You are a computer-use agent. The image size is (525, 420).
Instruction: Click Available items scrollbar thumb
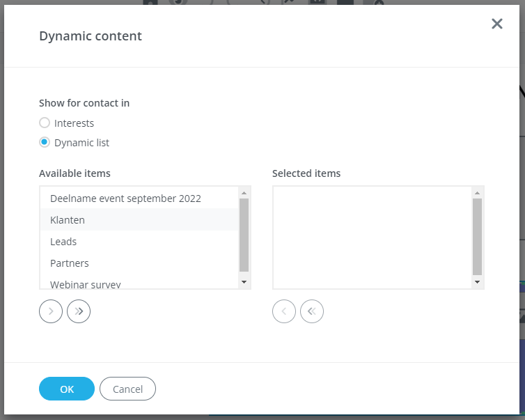(x=244, y=233)
